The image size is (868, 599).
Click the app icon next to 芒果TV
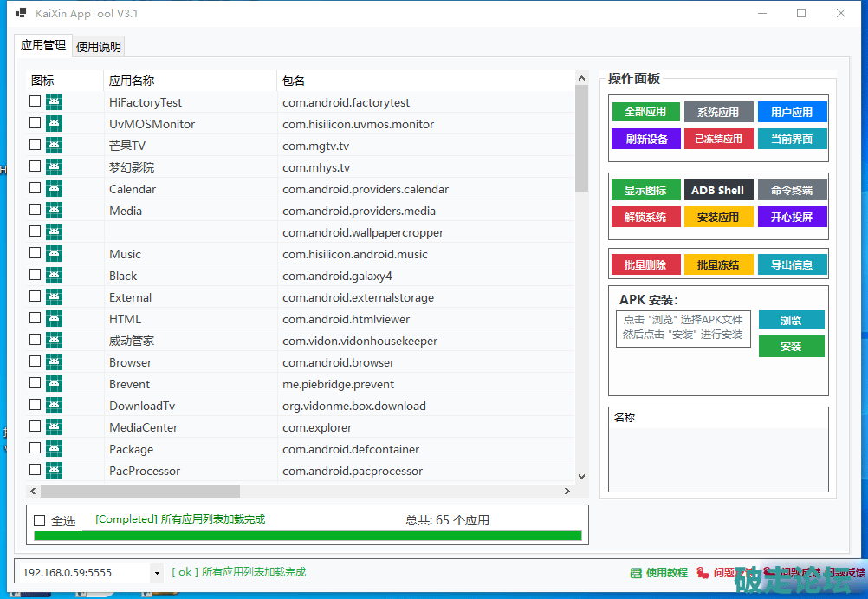(54, 145)
